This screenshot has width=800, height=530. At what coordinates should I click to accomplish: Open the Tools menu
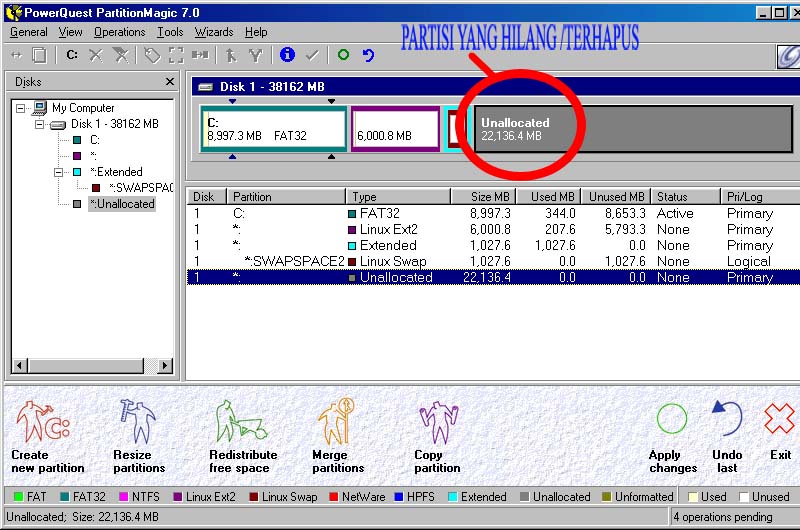(170, 32)
